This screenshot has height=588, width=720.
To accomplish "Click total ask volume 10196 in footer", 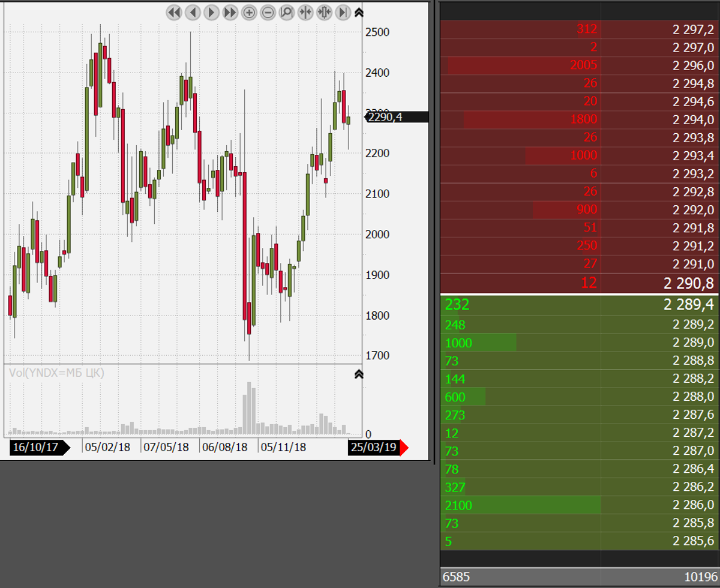I will click(700, 577).
